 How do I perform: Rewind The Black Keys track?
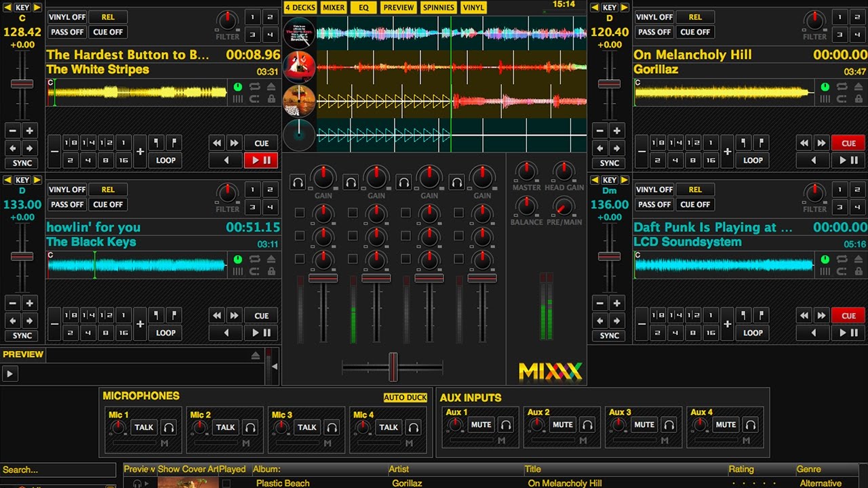pyautogui.click(x=217, y=315)
